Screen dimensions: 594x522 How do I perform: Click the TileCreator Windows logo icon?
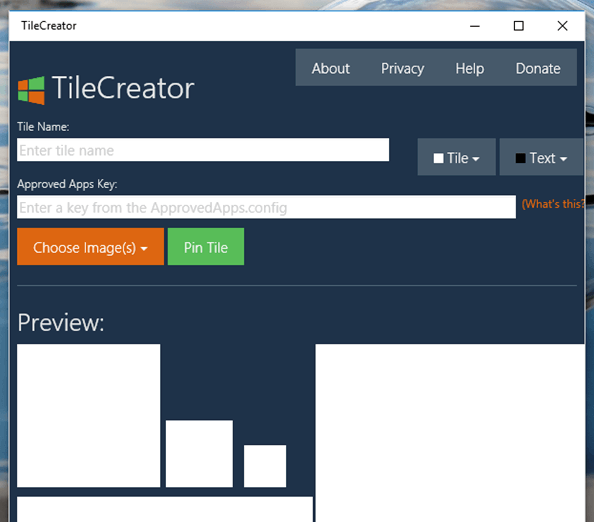31,90
